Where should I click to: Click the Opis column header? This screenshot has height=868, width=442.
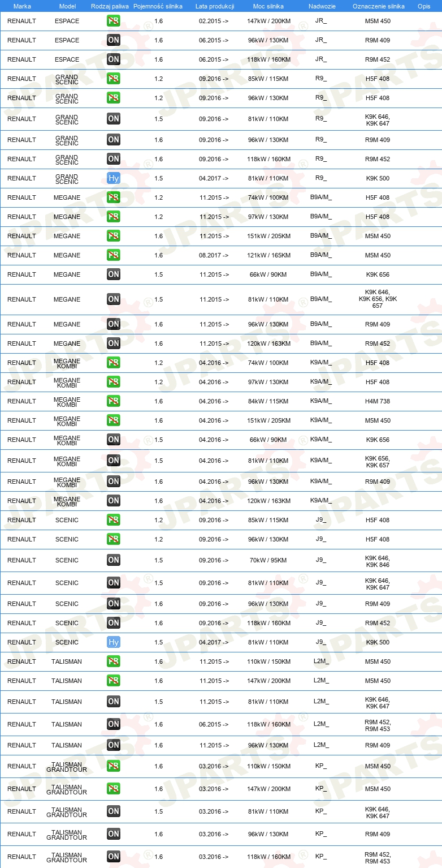pos(423,6)
